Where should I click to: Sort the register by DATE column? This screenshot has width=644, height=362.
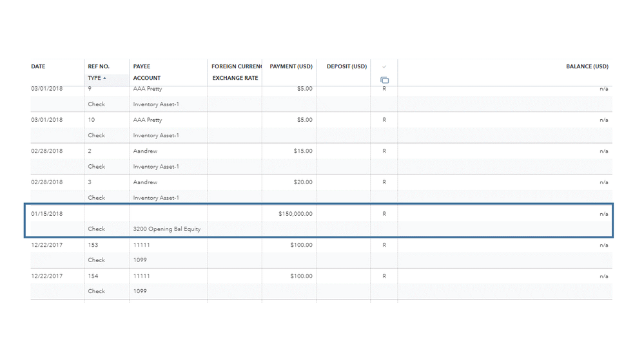[x=39, y=66]
